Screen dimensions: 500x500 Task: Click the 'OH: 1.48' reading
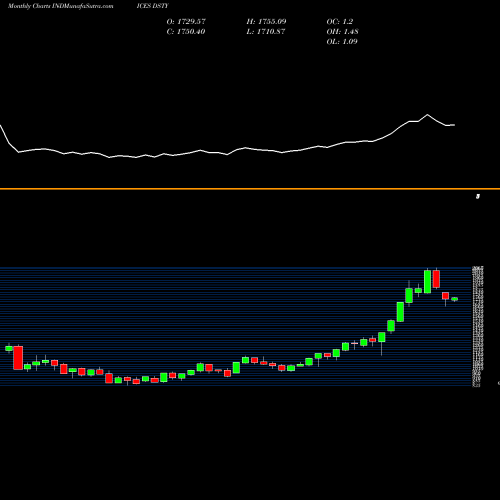[342, 32]
